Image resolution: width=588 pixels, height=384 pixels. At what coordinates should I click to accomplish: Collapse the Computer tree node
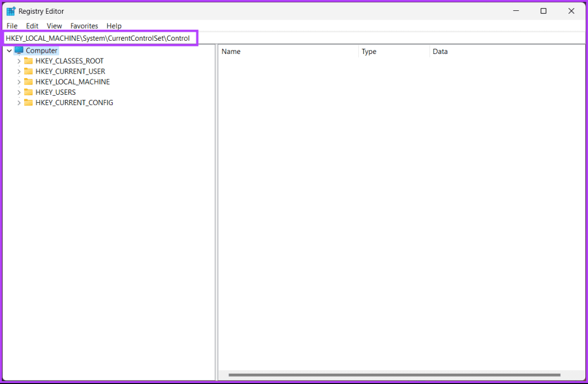(9, 50)
